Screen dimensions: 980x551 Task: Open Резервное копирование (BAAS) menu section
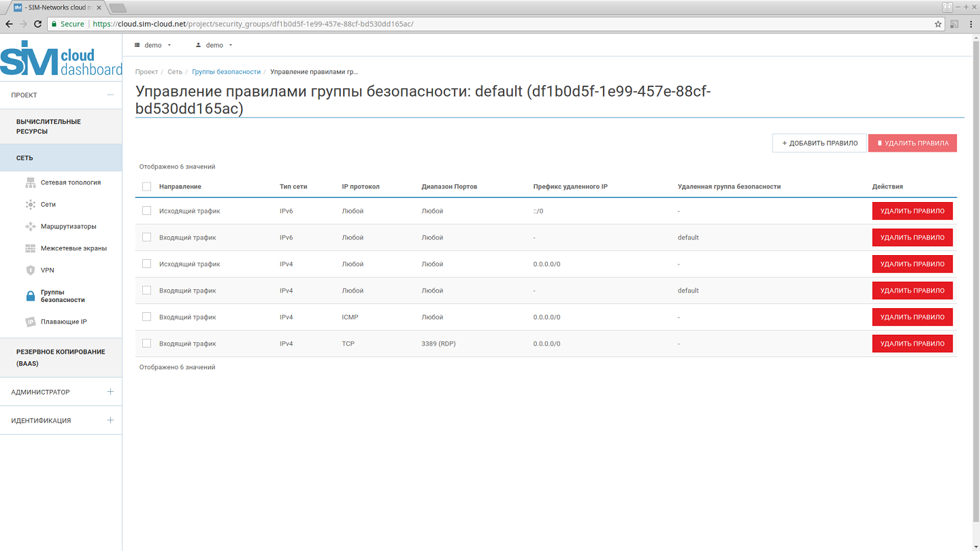(x=61, y=357)
